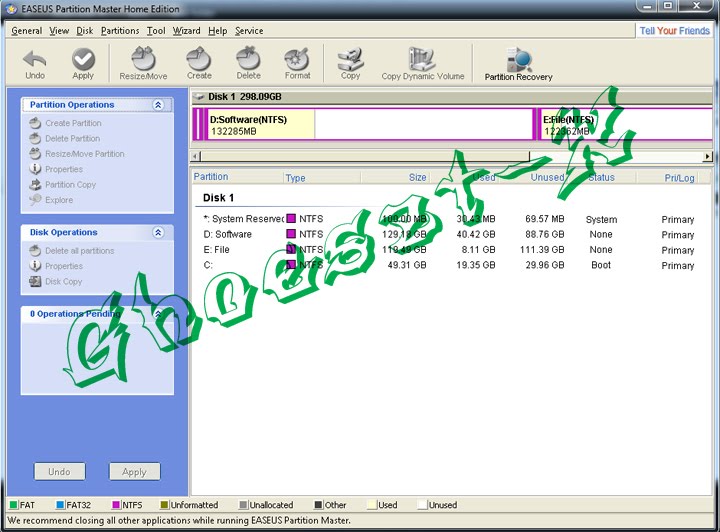
Task: Collapse the Disk Operations panel
Action: (158, 232)
